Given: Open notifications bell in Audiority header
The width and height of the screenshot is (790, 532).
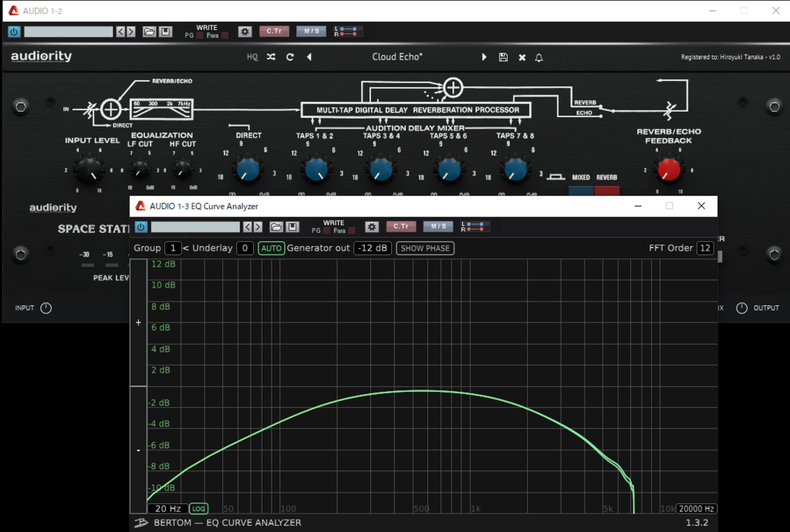Looking at the screenshot, I should tap(538, 57).
